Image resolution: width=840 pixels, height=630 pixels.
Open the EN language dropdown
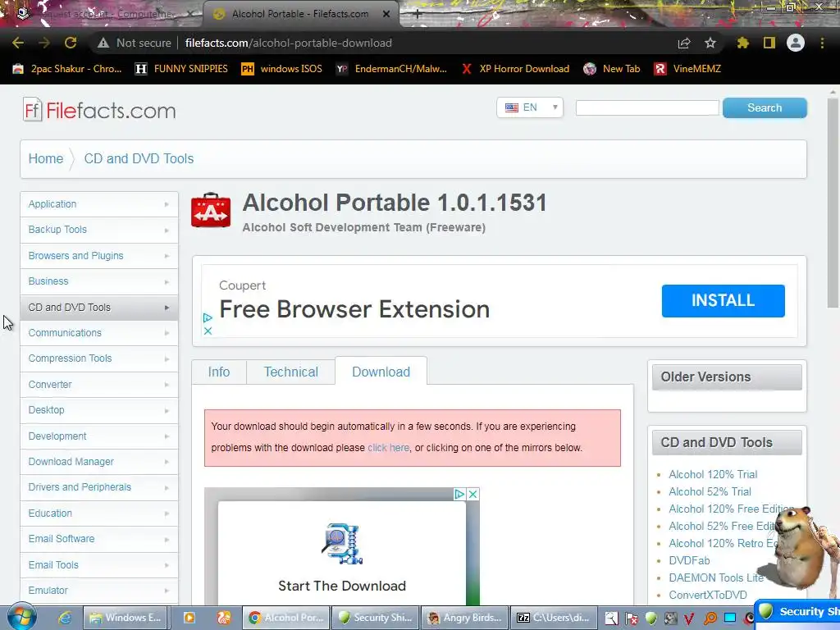point(530,107)
